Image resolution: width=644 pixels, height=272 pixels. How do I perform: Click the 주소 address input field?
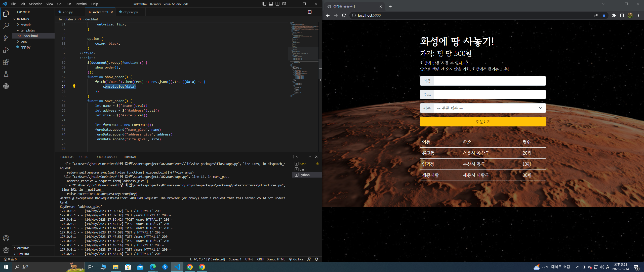[x=490, y=94]
